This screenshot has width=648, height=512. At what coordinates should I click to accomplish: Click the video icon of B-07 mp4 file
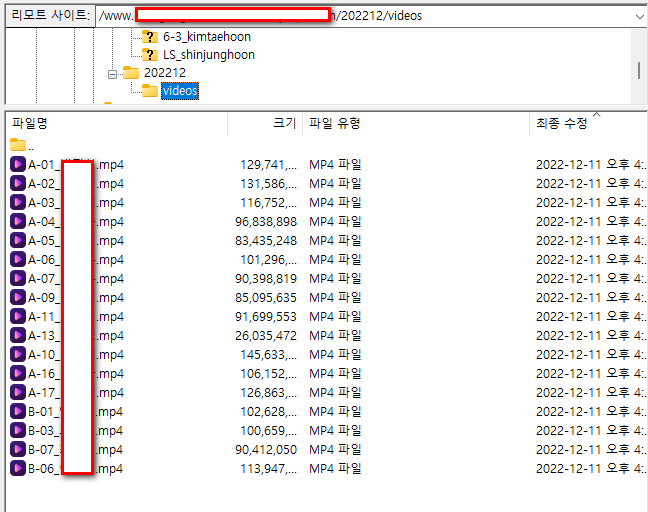tap(18, 450)
